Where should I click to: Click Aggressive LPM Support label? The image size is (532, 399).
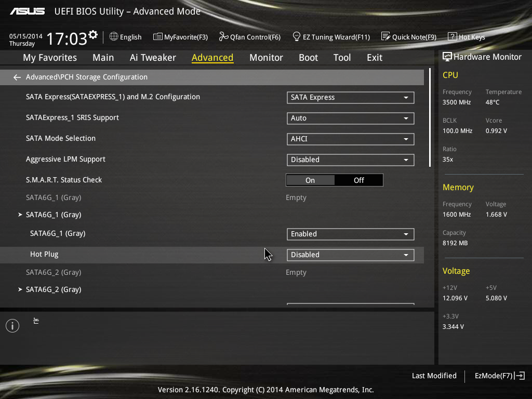click(65, 159)
